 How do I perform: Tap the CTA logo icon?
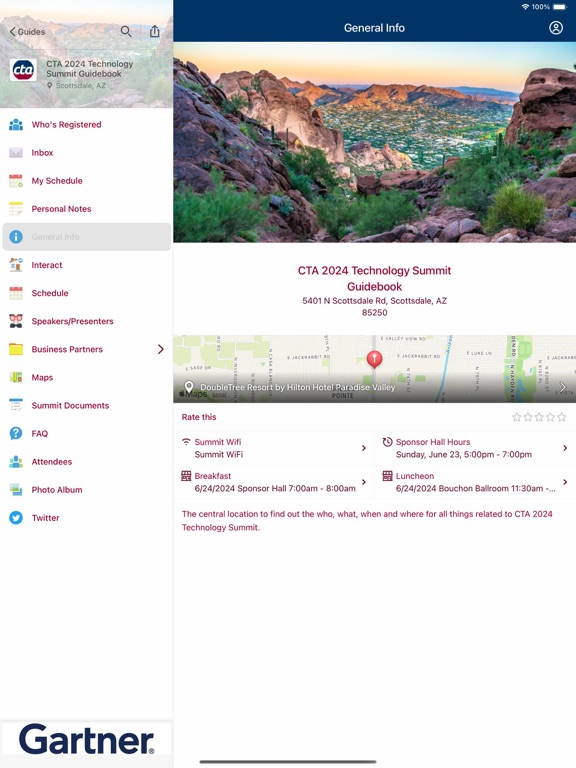point(23,70)
